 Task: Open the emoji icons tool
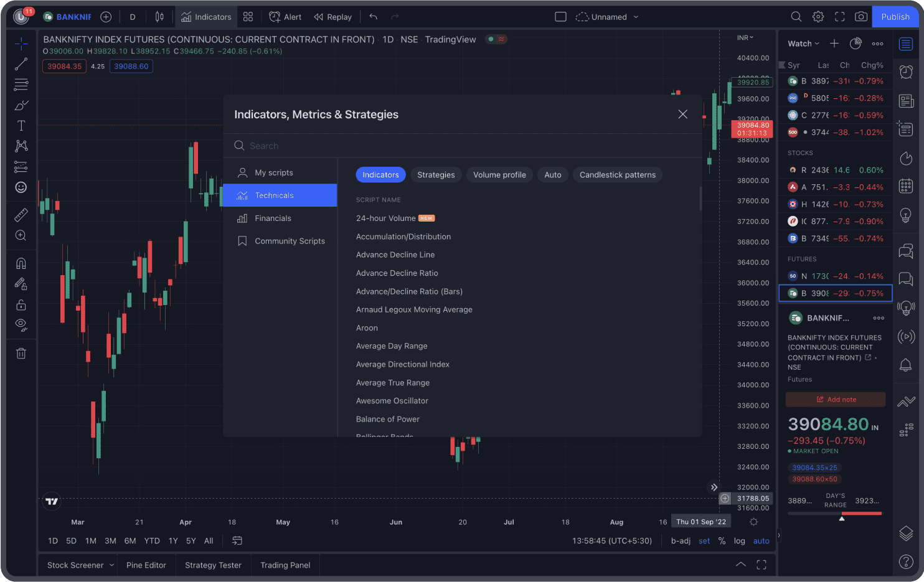[21, 187]
